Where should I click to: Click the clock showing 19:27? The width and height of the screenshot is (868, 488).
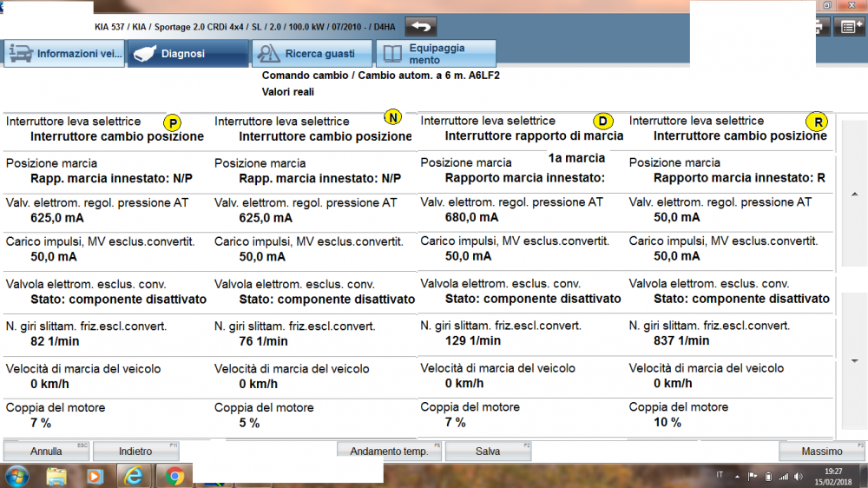pyautogui.click(x=833, y=472)
